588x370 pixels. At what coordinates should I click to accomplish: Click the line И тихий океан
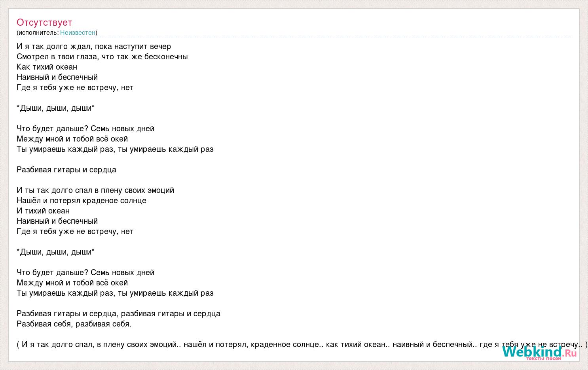coord(43,211)
